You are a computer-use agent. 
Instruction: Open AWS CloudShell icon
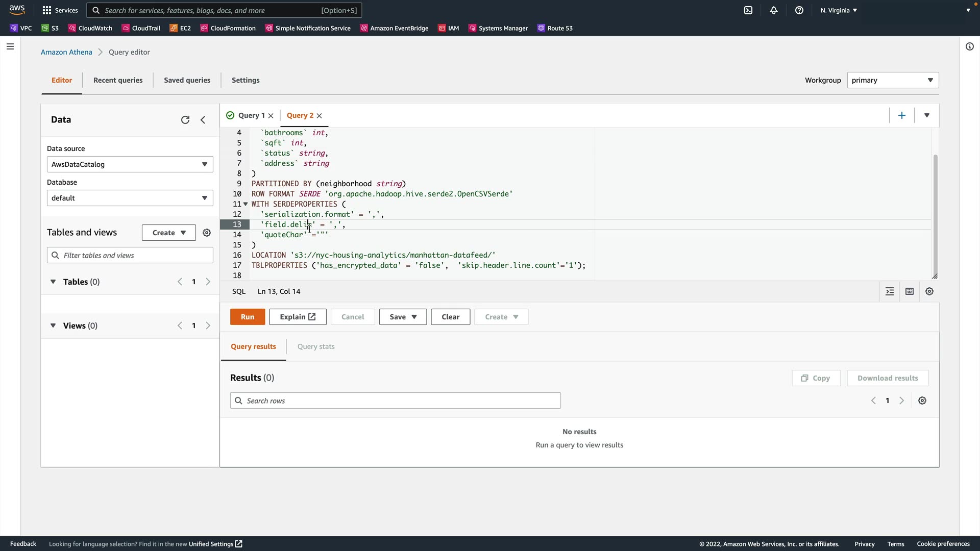point(748,10)
